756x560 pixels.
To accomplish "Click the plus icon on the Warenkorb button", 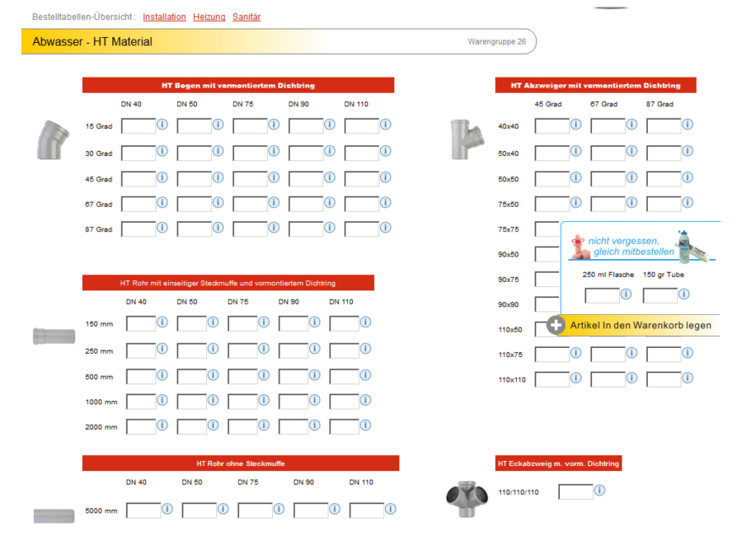I will [x=556, y=325].
